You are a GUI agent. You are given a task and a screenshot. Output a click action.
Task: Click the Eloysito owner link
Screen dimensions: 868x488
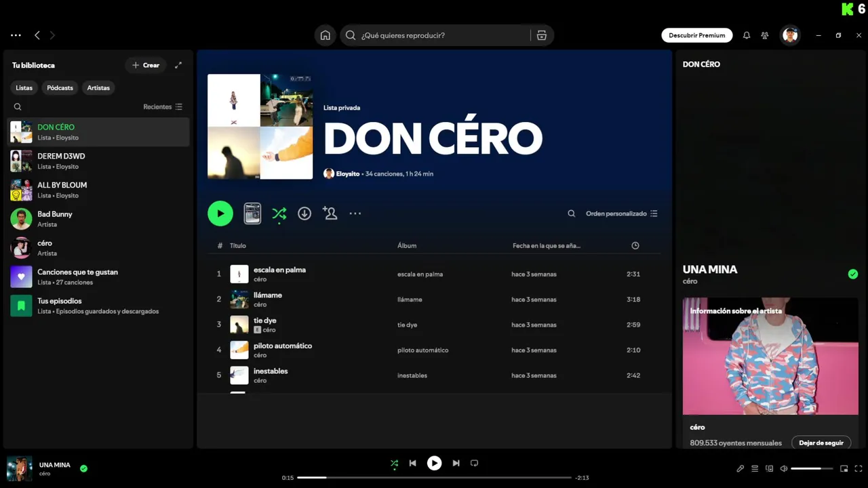pos(348,174)
